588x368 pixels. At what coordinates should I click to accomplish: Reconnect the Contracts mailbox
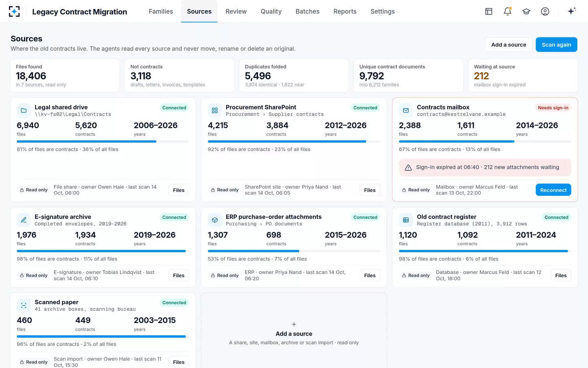coord(553,190)
